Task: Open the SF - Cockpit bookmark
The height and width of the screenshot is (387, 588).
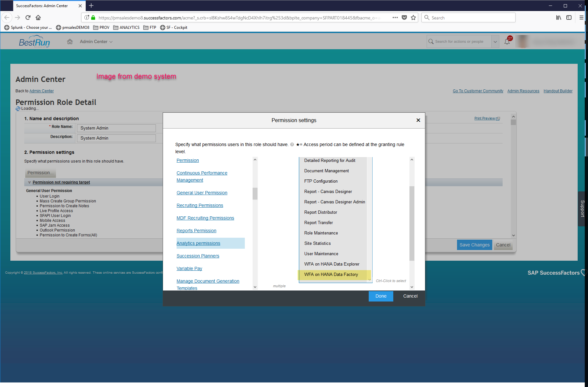Action: (x=174, y=28)
